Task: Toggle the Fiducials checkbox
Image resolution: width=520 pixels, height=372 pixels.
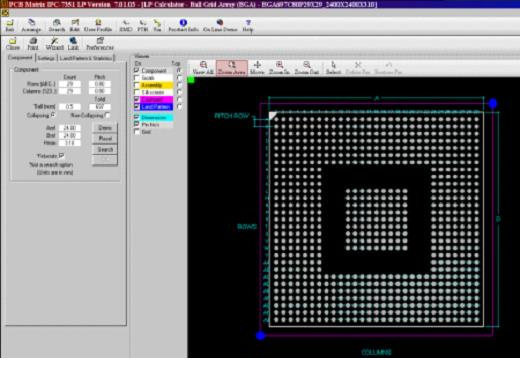Action: [x=61, y=156]
